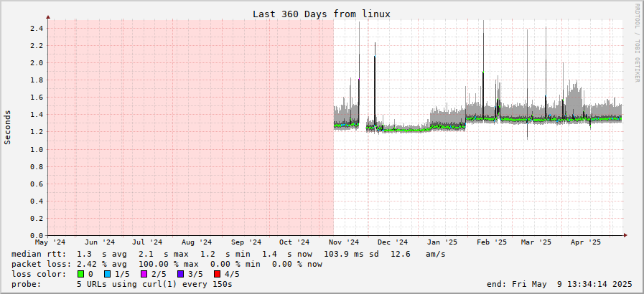Click the red 4/5 loss color swatch
This screenshot has height=294, width=644.
(x=217, y=274)
